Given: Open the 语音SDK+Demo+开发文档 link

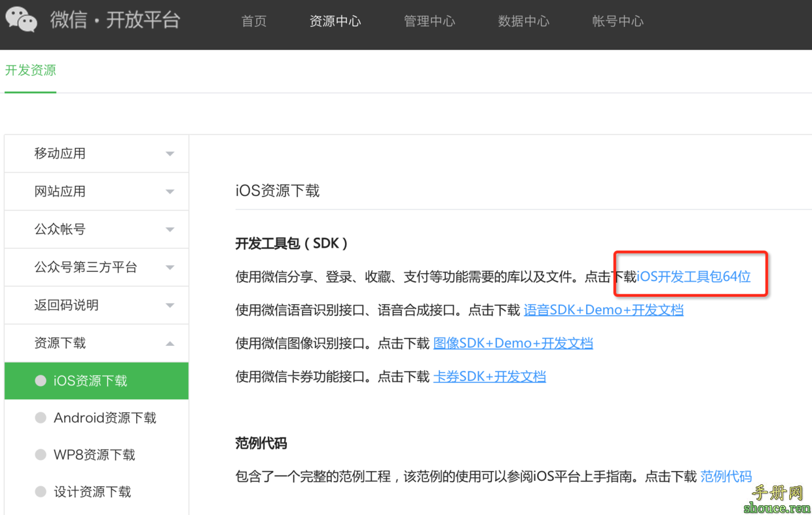Looking at the screenshot, I should [603, 309].
